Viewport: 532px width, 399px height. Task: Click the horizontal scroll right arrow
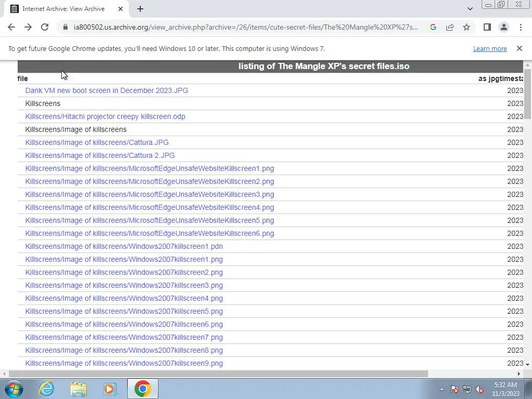coord(519,374)
